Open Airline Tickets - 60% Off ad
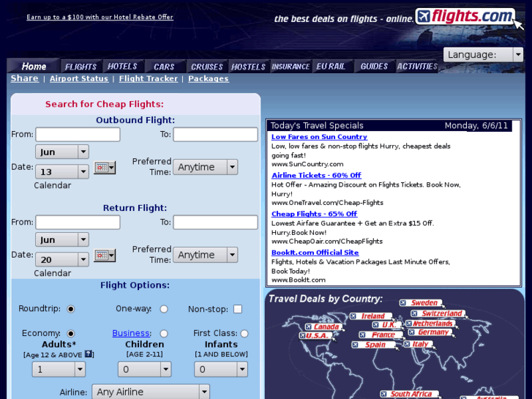 [316, 175]
